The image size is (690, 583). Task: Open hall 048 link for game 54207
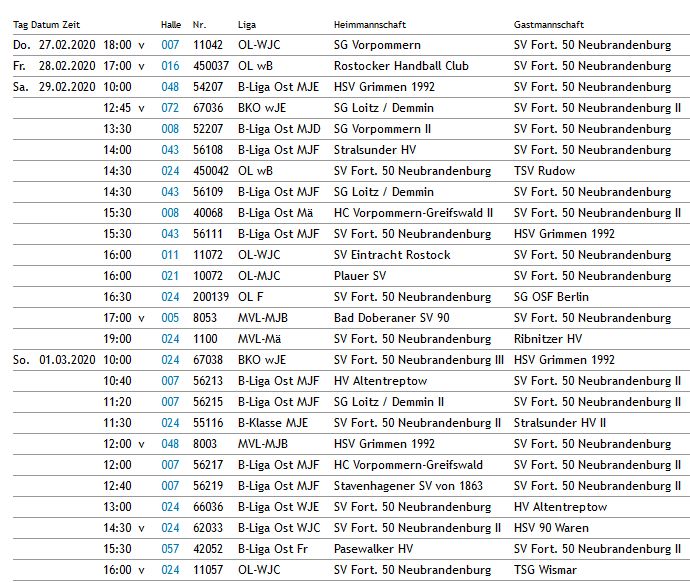[170, 87]
